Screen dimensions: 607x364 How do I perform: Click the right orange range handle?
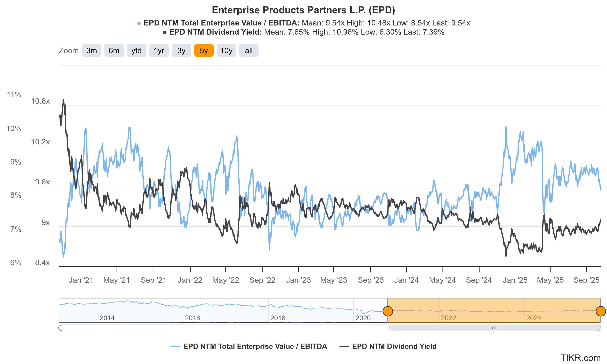coord(601,311)
